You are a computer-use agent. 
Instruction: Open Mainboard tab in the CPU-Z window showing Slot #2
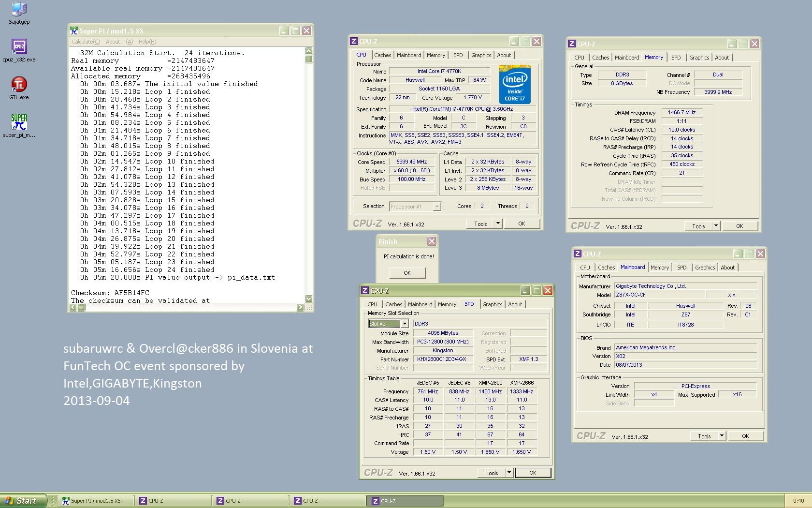coord(420,304)
